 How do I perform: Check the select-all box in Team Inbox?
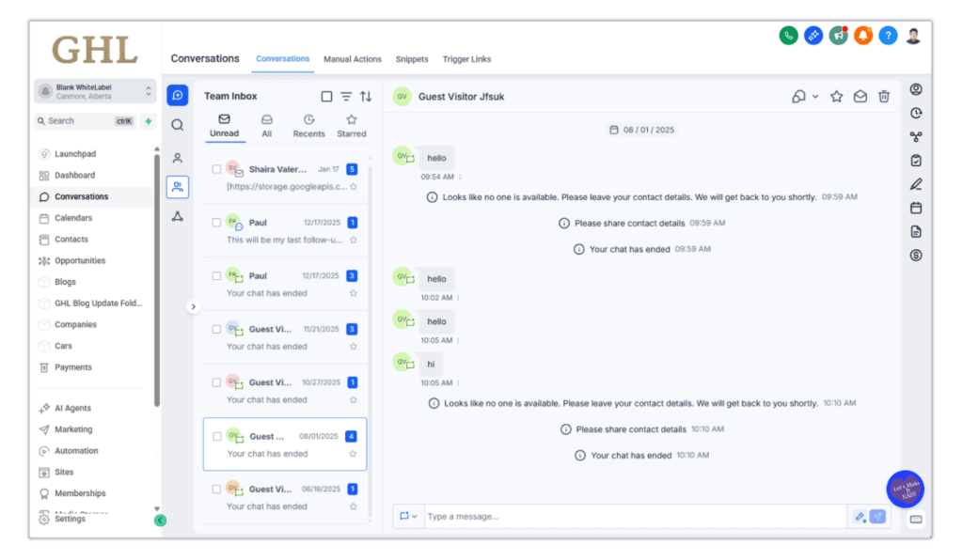coord(326,96)
